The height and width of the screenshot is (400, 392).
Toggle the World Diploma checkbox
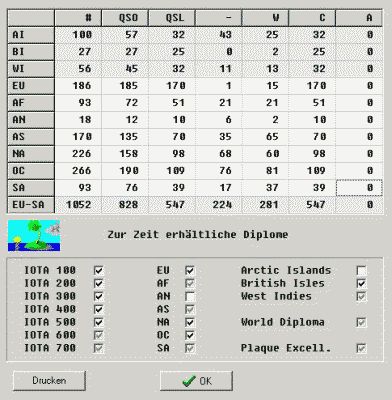tap(361, 322)
